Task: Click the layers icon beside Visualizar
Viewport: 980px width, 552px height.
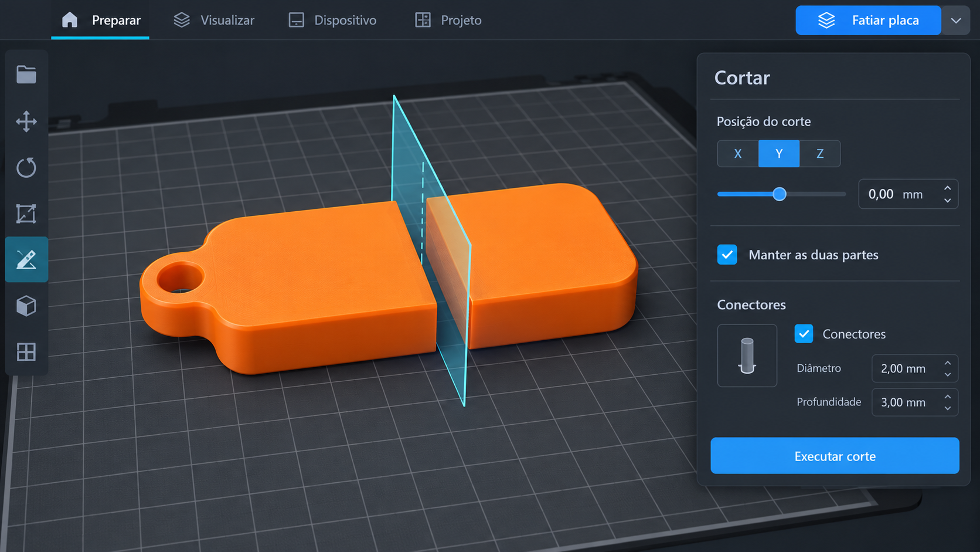Action: [x=182, y=20]
